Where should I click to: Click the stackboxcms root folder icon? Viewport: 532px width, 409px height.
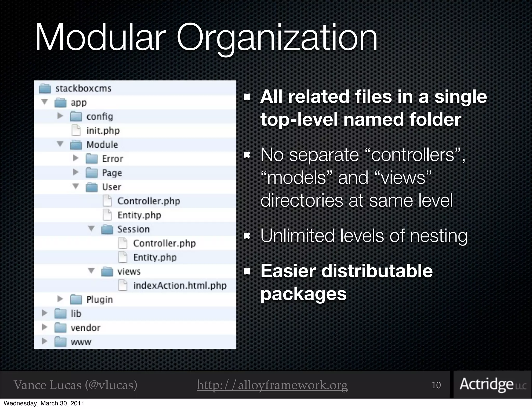tap(45, 88)
